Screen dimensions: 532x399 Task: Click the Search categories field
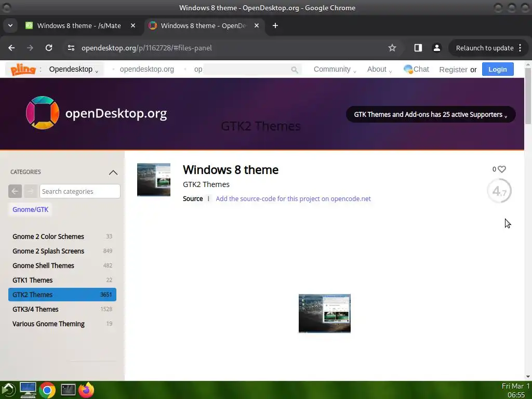click(79, 191)
